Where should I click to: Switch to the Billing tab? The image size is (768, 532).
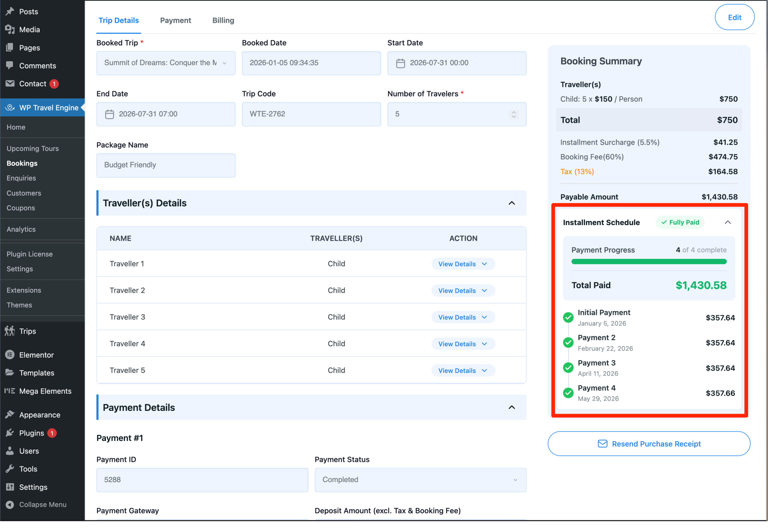[223, 20]
